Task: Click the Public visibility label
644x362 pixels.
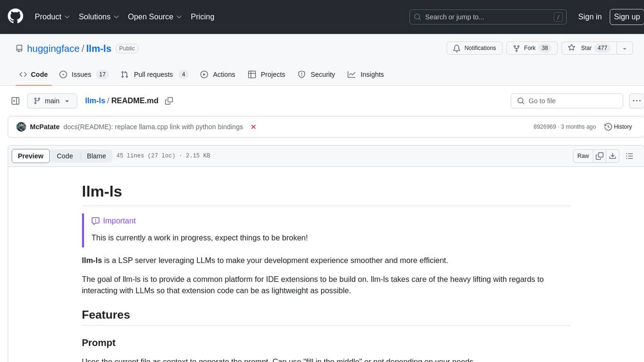Action: click(x=127, y=48)
